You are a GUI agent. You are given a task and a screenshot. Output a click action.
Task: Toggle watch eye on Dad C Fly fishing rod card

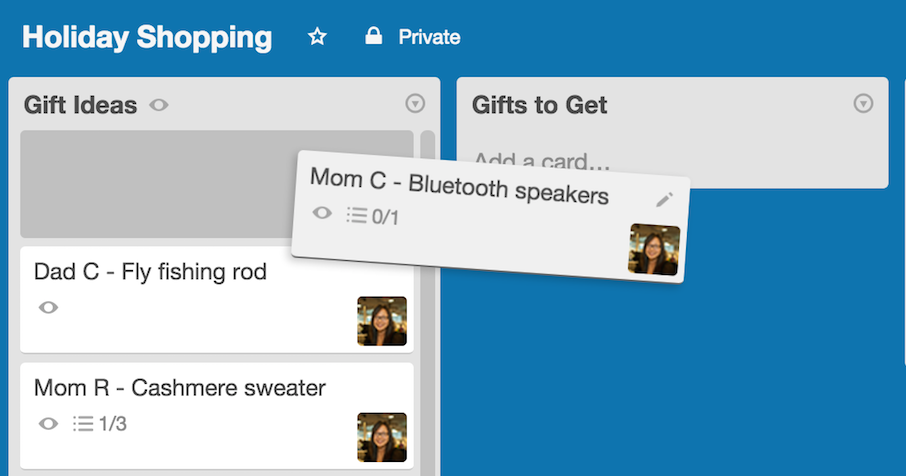(49, 307)
